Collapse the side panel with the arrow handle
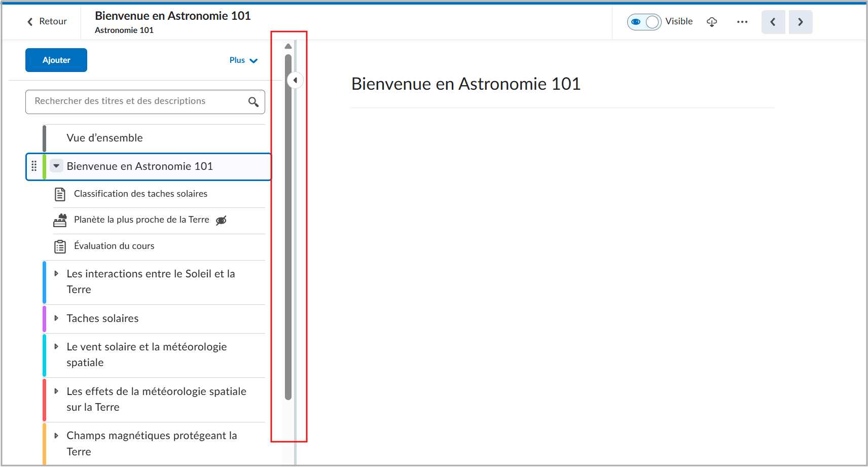This screenshot has width=868, height=467. tap(295, 80)
